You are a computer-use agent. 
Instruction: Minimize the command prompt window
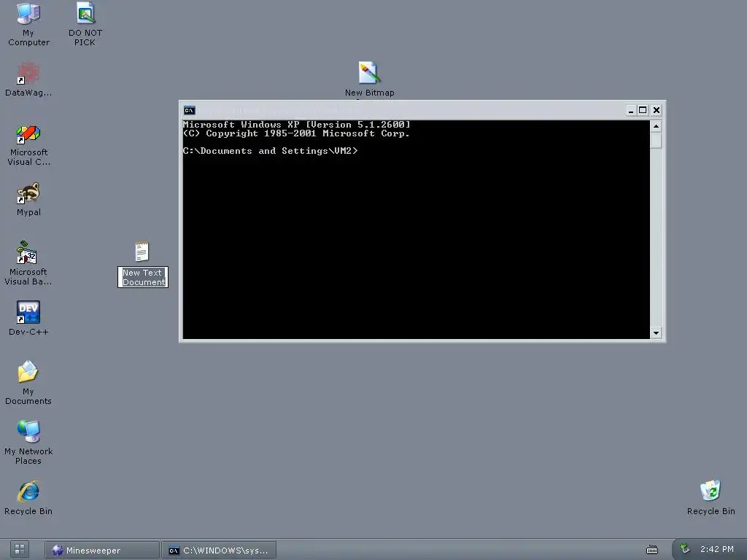(x=630, y=111)
